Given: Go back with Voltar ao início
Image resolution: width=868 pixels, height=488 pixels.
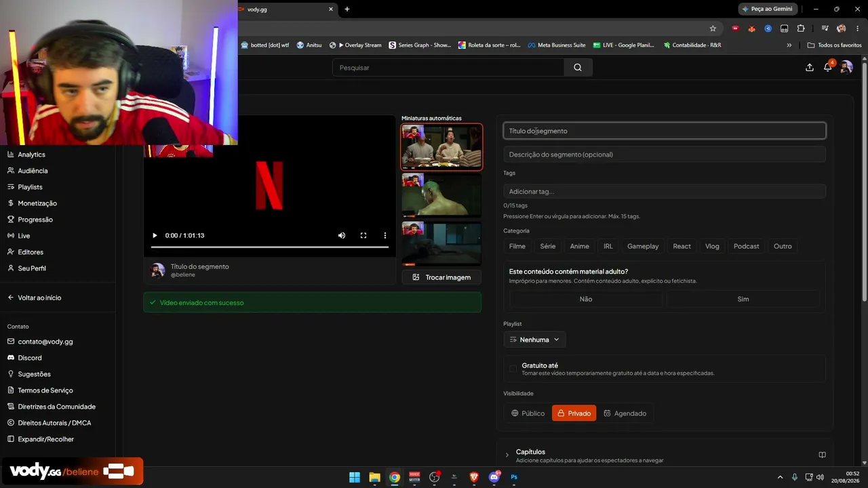Looking at the screenshot, I should pyautogui.click(x=39, y=298).
